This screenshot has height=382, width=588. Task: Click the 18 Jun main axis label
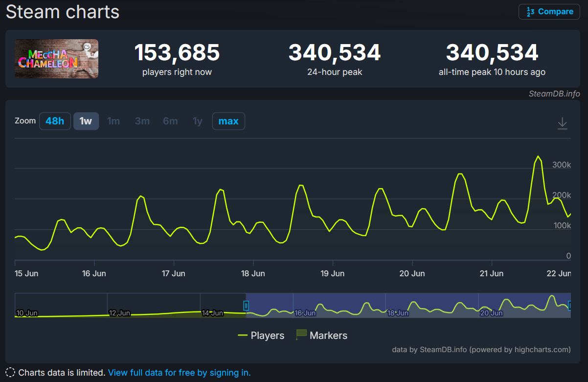coord(253,273)
